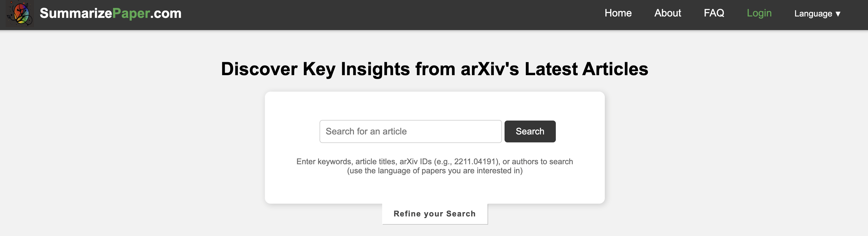Open the FAQ page
This screenshot has height=236, width=868.
tap(714, 13)
